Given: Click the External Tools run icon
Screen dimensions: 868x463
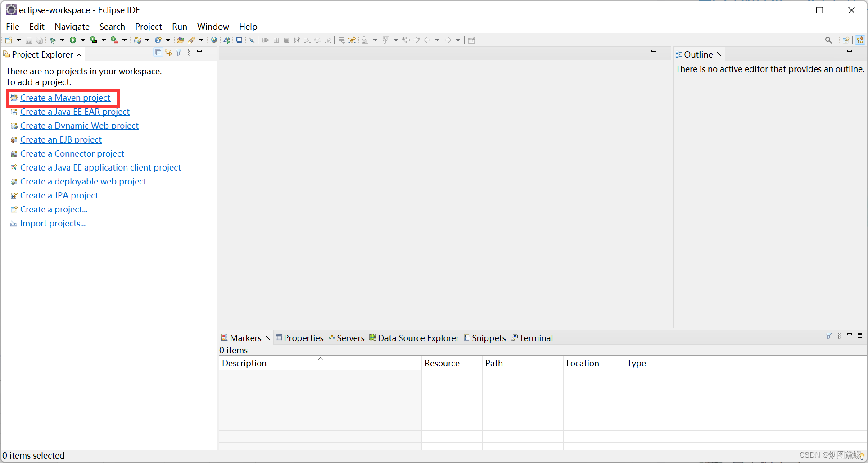Looking at the screenshot, I should [114, 40].
